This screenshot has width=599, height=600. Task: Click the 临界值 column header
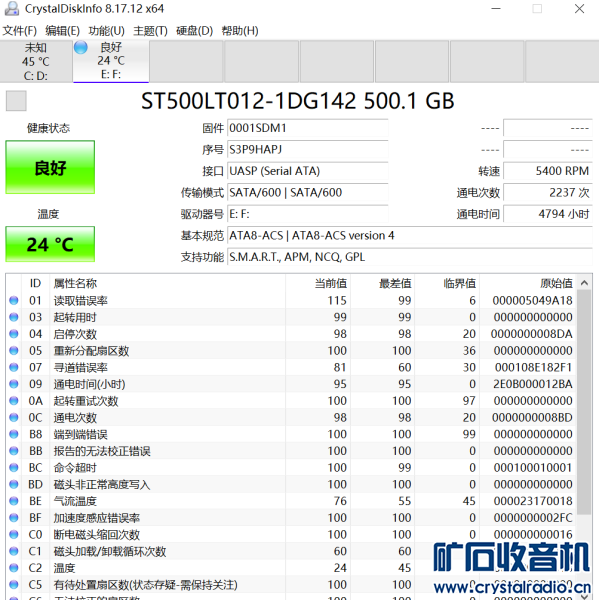pos(460,284)
